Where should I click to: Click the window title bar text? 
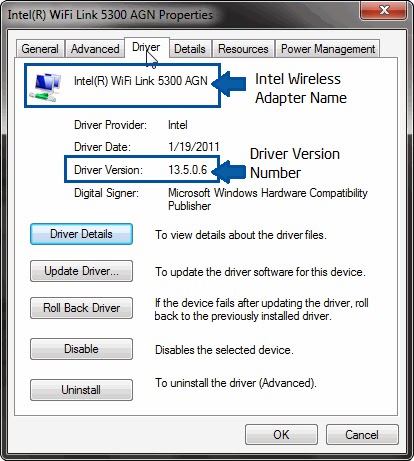coord(110,15)
